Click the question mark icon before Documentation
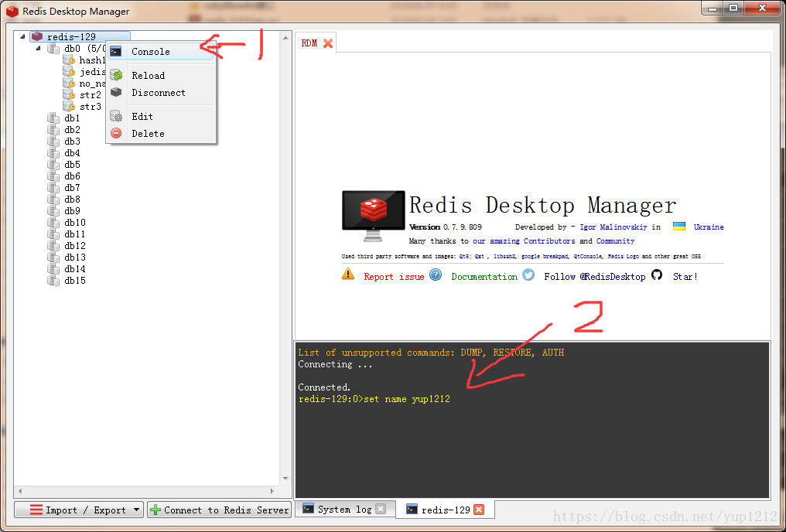The height and width of the screenshot is (532, 786). click(x=434, y=275)
